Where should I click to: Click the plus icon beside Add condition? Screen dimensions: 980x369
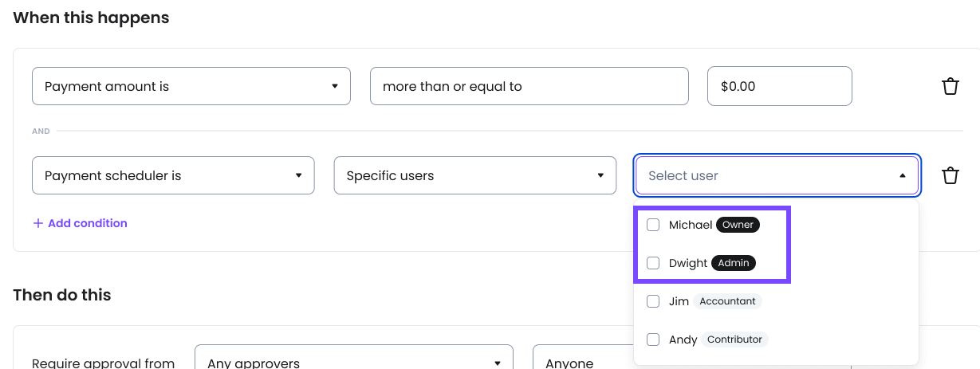pos(37,223)
